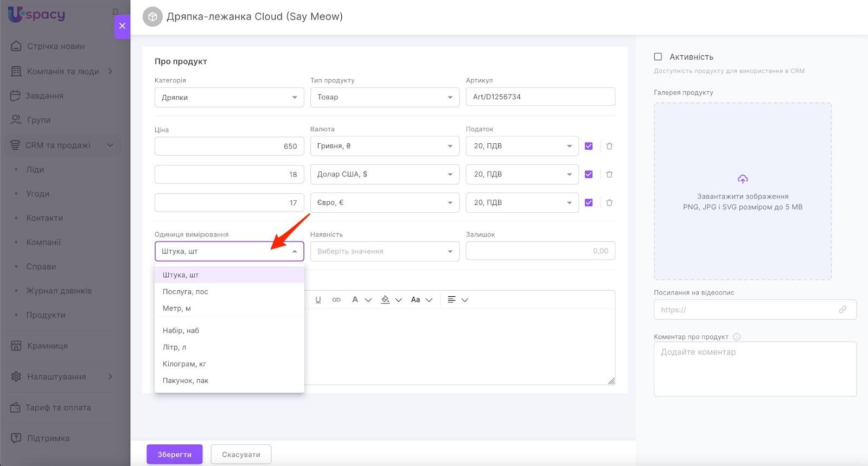Image resolution: width=868 pixels, height=466 pixels.
Task: Open the text alignment options icon
Action: click(x=451, y=299)
